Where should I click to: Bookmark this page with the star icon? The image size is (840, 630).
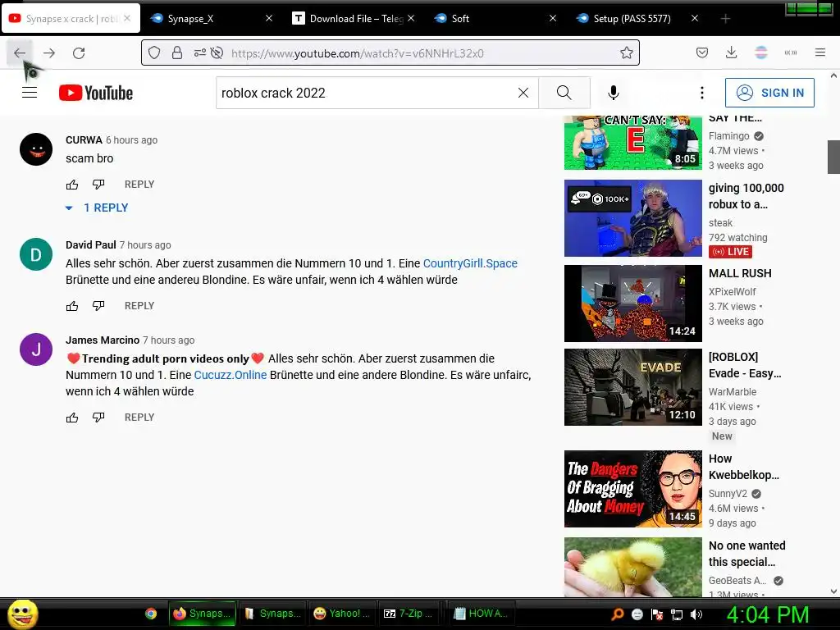[x=626, y=52]
